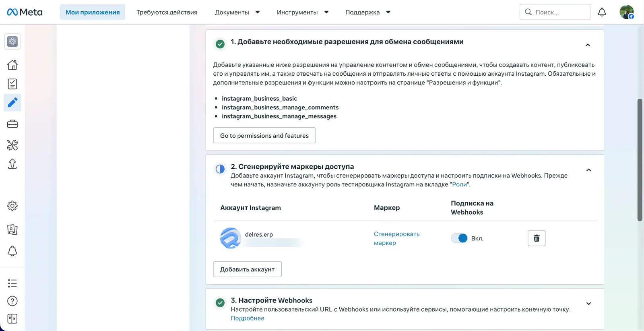
Task: Go to the dashboard home icon
Action: (x=12, y=65)
